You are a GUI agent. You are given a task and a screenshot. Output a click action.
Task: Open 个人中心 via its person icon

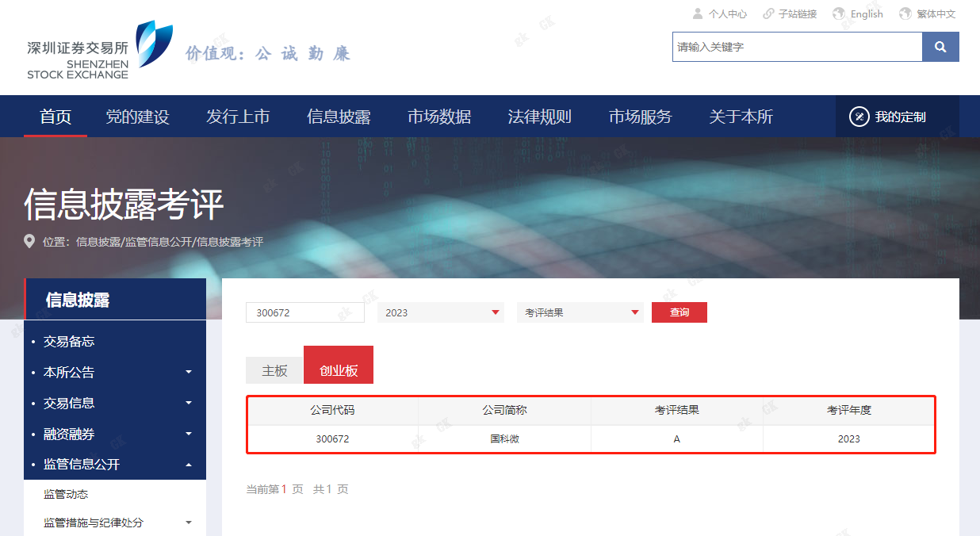point(696,13)
